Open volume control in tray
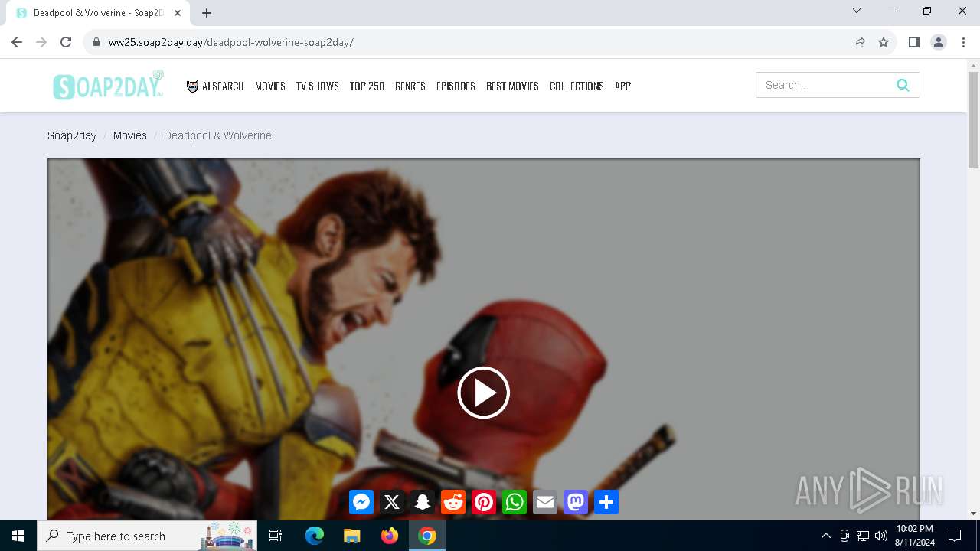Viewport: 980px width, 551px height. [880, 536]
